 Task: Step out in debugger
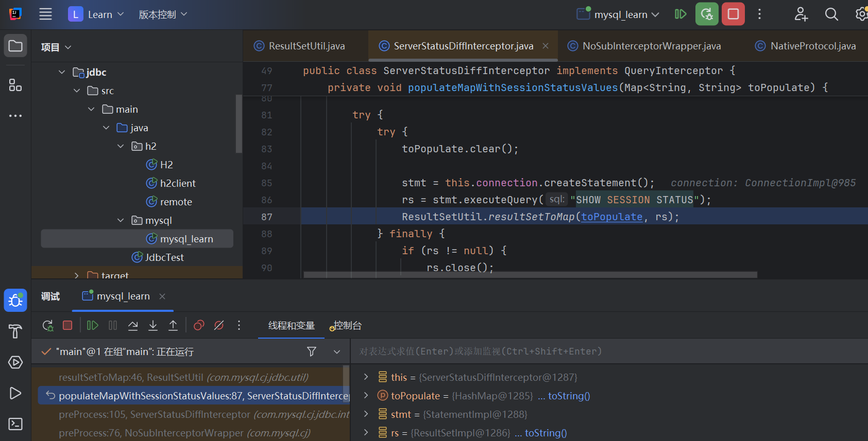click(x=173, y=325)
